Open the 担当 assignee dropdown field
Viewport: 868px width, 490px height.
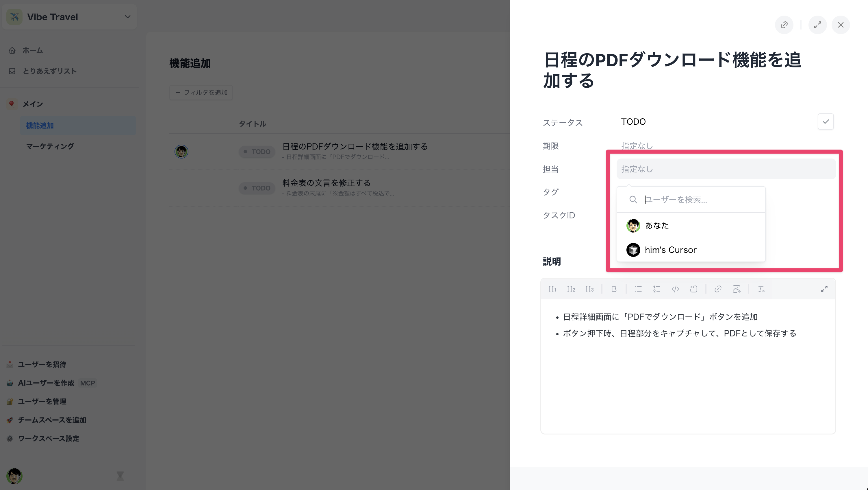(726, 169)
